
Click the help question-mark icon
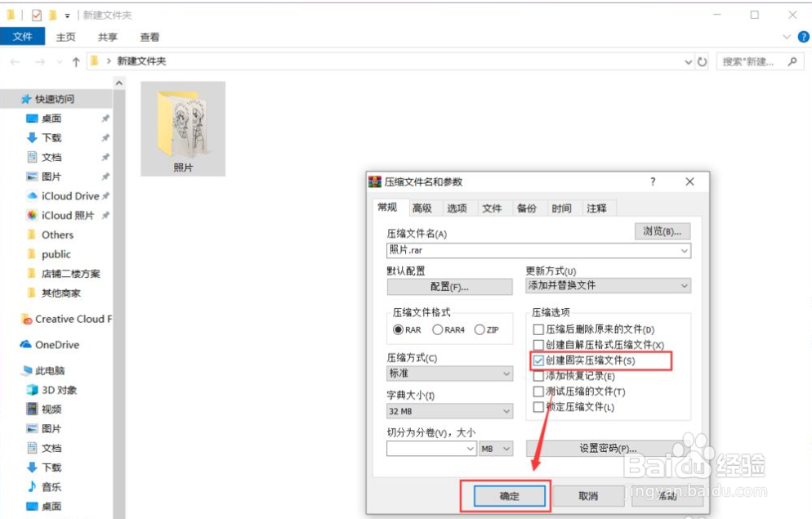point(802,36)
